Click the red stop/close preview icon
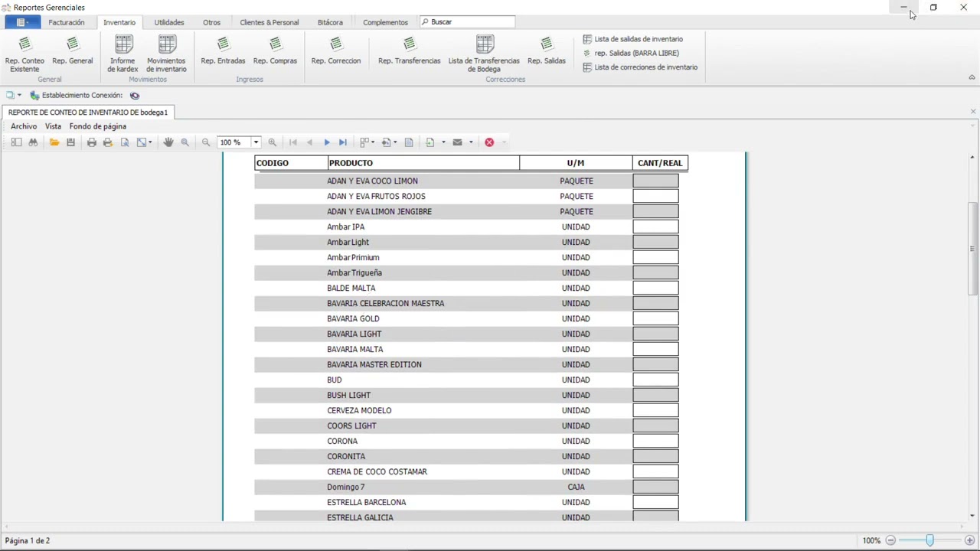This screenshot has width=980, height=551. [x=489, y=142]
